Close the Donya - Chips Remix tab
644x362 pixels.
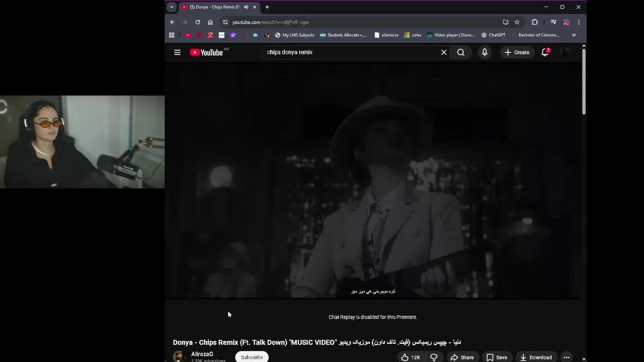coord(255,7)
